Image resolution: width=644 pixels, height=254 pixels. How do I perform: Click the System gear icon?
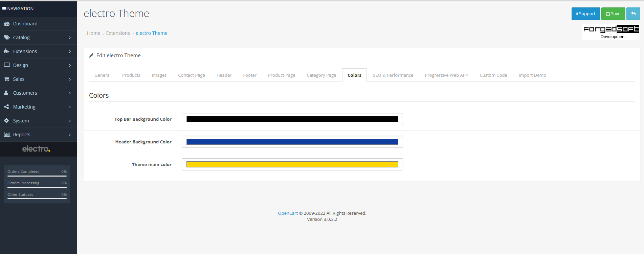click(6, 120)
